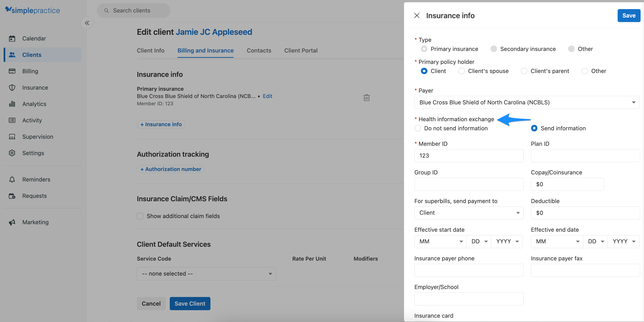Click Save Client button
Screen dimensions: 644x322
[x=190, y=304]
